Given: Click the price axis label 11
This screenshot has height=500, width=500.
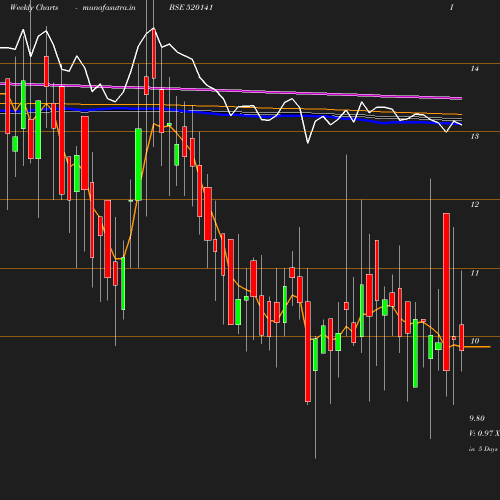Looking at the screenshot, I should tap(475, 273).
